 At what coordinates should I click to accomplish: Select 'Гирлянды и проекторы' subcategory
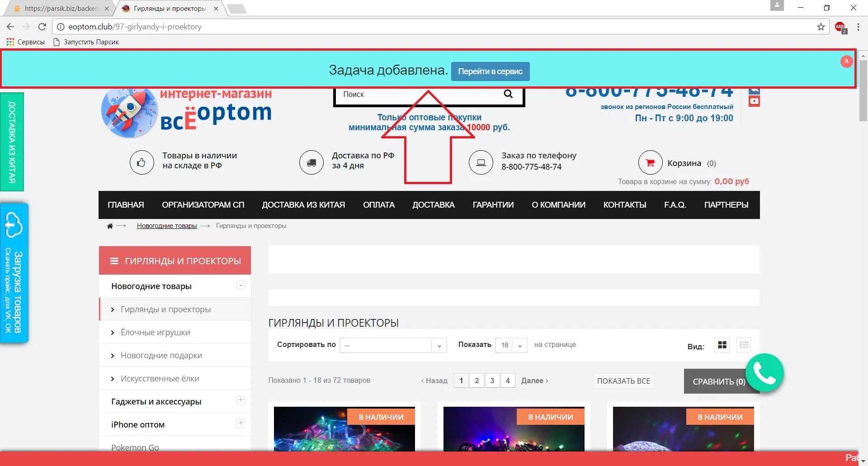point(165,309)
